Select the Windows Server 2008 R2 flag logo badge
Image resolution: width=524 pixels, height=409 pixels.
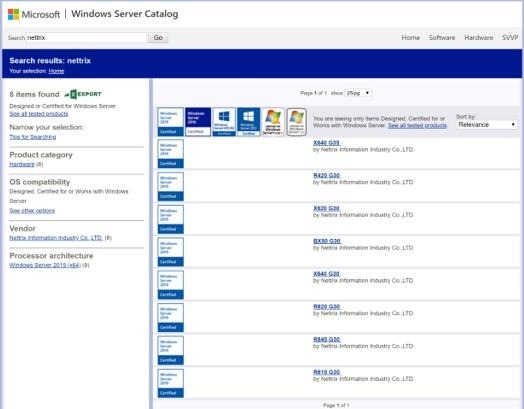(x=273, y=122)
